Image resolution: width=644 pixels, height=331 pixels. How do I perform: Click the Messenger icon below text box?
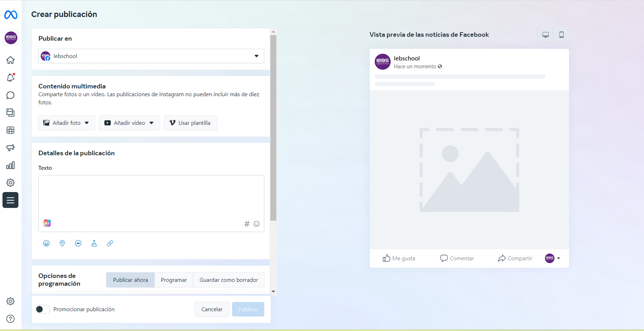78,243
